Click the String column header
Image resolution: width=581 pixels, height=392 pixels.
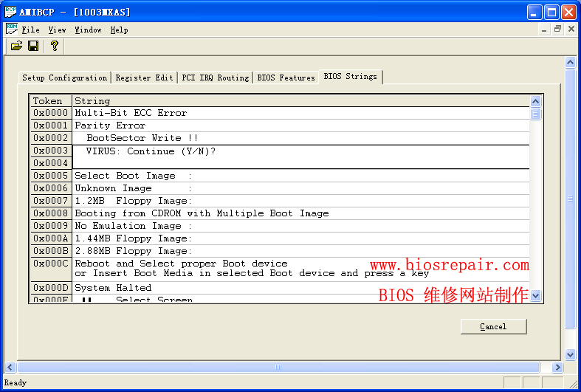pos(301,101)
